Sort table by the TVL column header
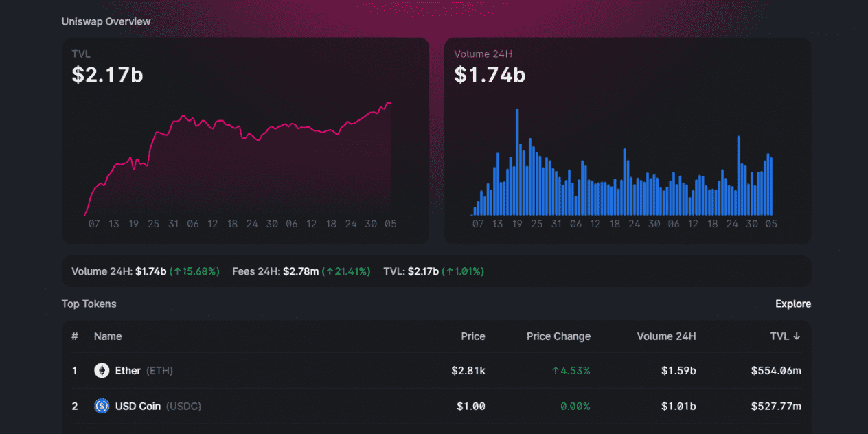868x434 pixels. (x=785, y=336)
